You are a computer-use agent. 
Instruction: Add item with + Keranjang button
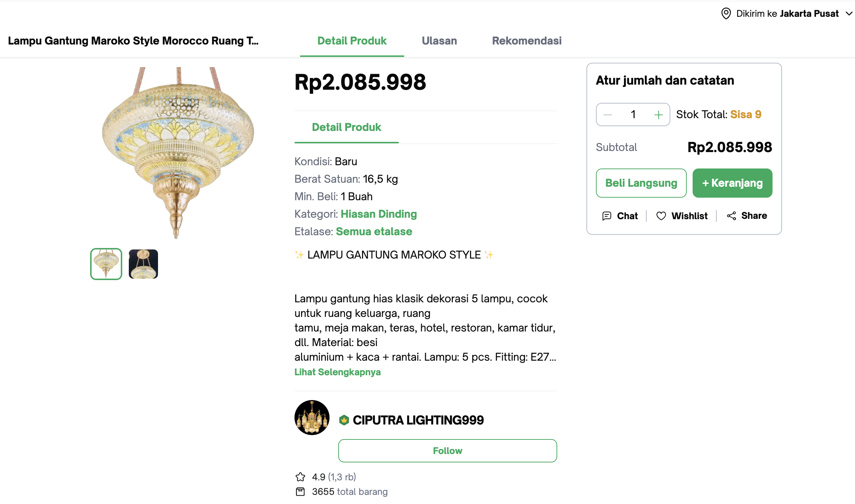pyautogui.click(x=732, y=183)
